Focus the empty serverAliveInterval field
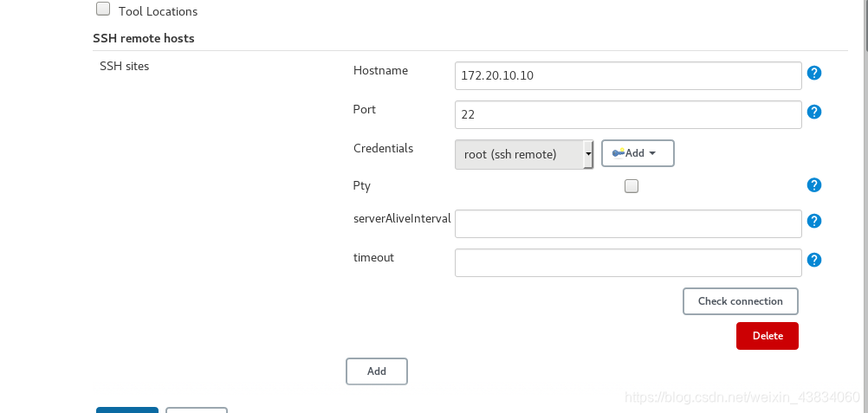This screenshot has width=868, height=413. click(628, 223)
